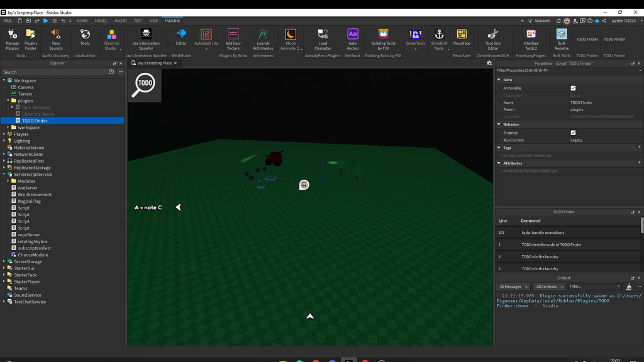Launch the Archimedes plugin
The height and width of the screenshot is (362, 644).
[x=263, y=38]
